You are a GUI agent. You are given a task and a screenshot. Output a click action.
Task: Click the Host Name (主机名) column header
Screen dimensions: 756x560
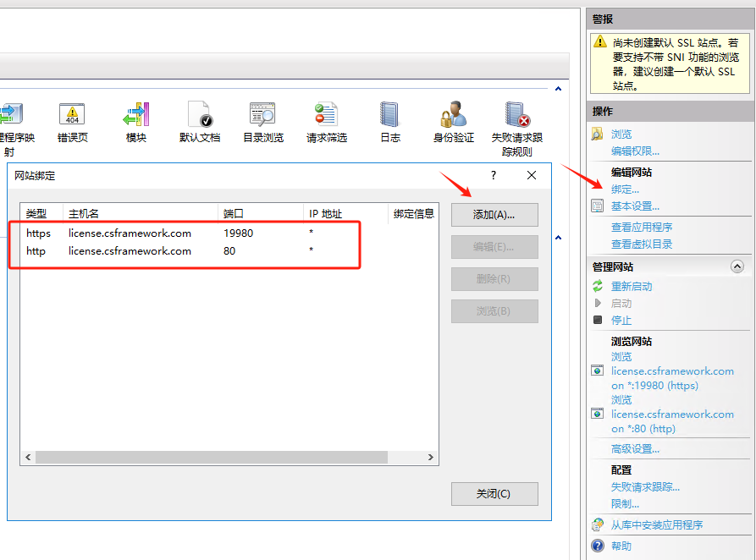(141, 213)
